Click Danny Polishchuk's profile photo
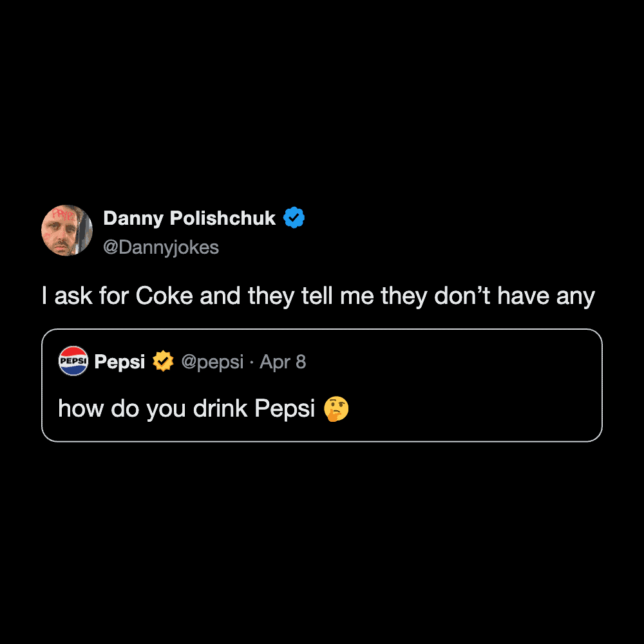The width and height of the screenshot is (644, 644). click(x=67, y=230)
